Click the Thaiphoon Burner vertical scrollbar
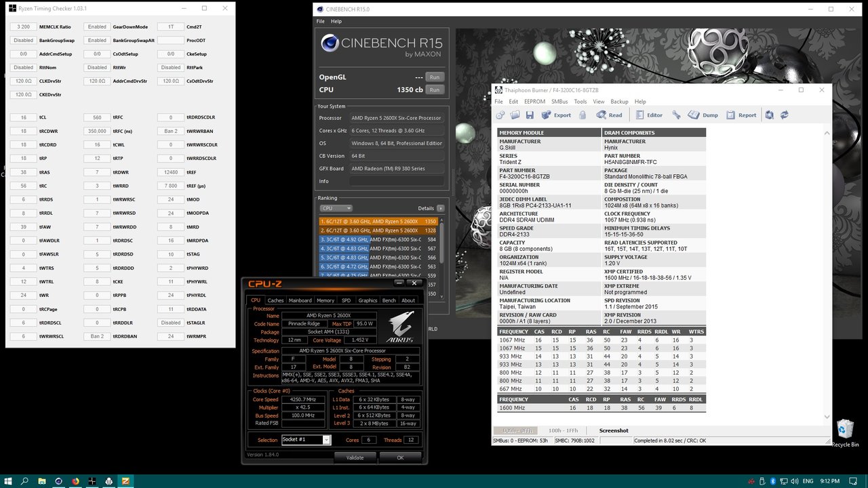This screenshot has width=868, height=488. (827, 274)
